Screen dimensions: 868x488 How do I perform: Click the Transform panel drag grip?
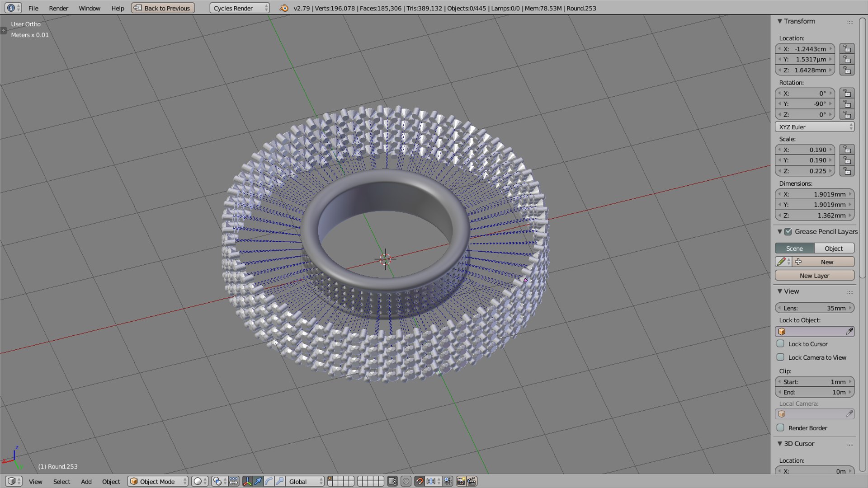pos(850,22)
